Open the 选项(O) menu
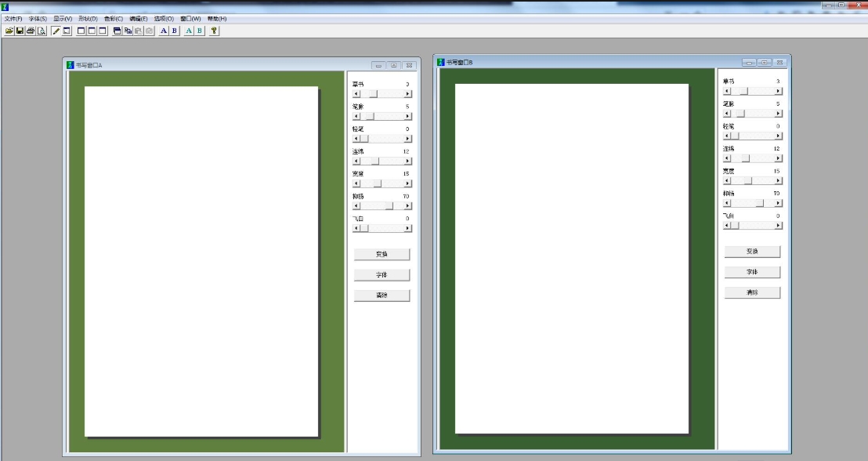 pos(164,19)
